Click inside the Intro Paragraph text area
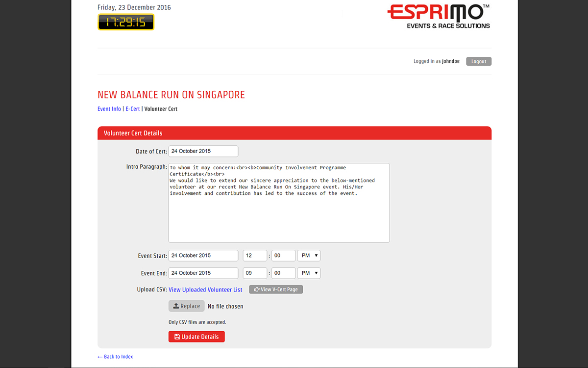Viewport: 588px width, 368px height. pyautogui.click(x=279, y=203)
